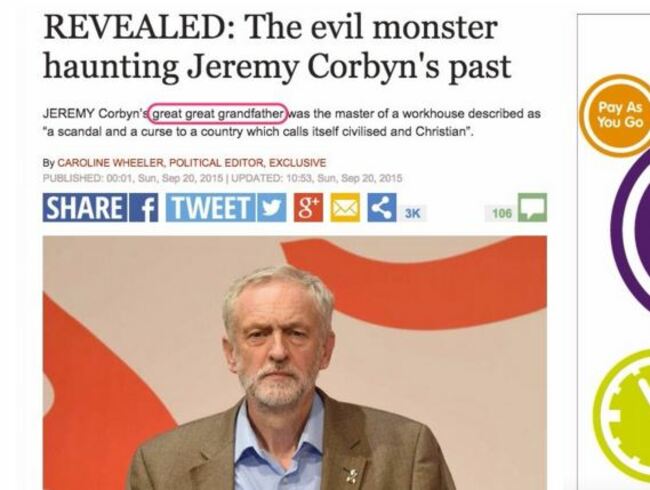This screenshot has height=490, width=650.
Task: Open author link Caroline Wheeler
Action: coord(110,163)
